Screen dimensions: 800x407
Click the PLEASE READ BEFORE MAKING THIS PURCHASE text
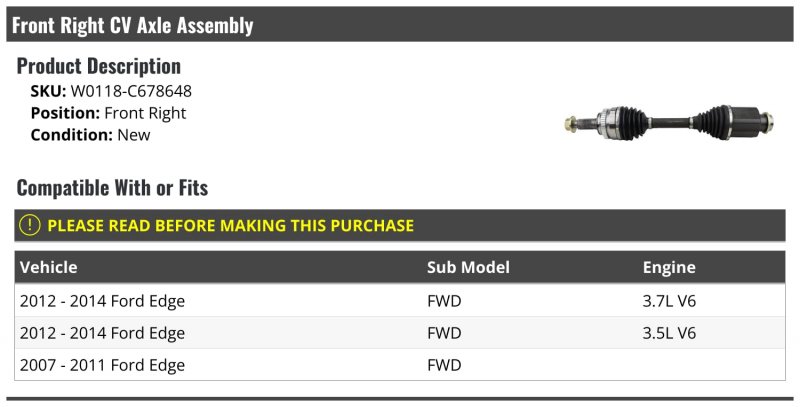231,225
